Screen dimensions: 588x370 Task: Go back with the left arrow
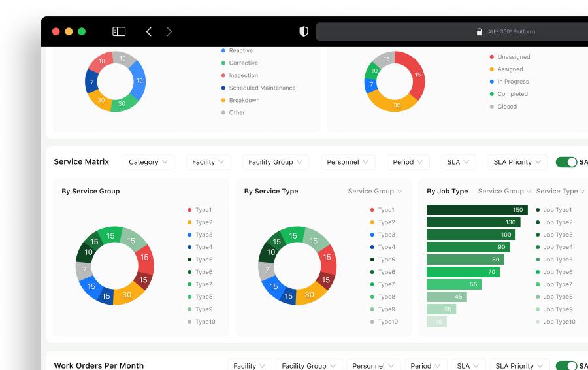point(149,31)
